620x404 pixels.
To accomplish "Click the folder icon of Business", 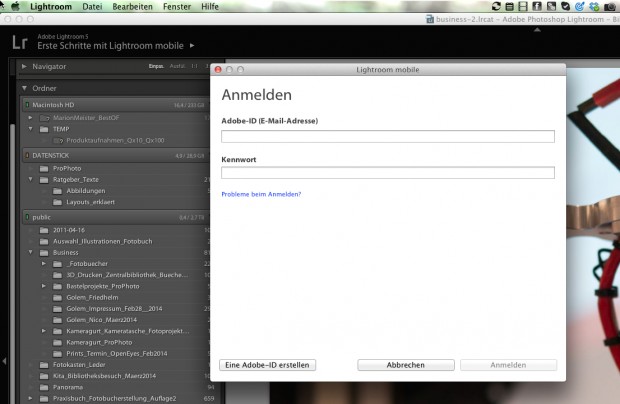I will tap(44, 253).
